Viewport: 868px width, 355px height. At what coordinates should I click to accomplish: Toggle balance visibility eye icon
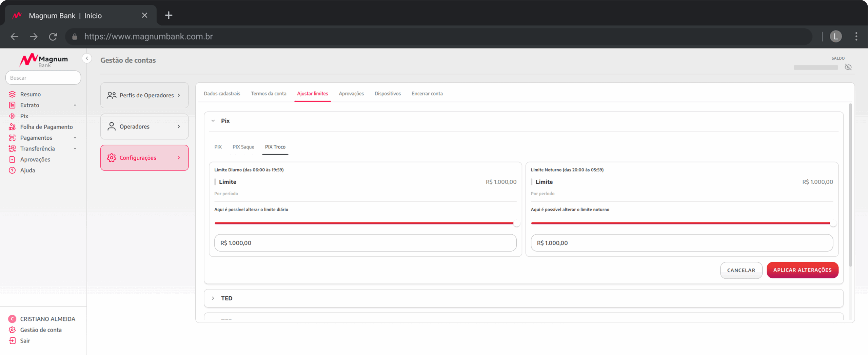(848, 67)
